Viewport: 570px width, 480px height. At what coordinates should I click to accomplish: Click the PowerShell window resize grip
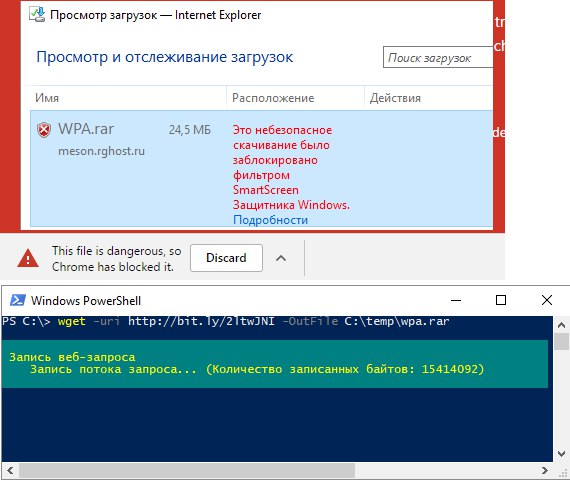pos(564,473)
